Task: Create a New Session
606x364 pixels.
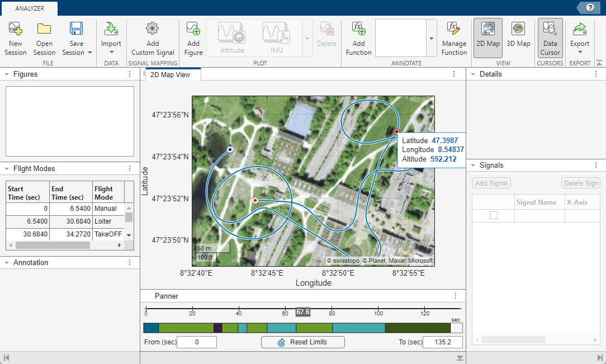Action: (x=15, y=38)
